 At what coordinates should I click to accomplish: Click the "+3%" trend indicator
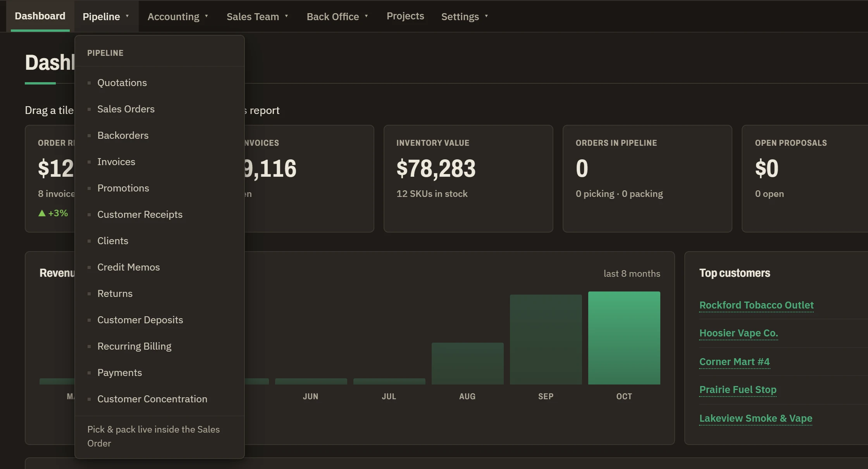(53, 213)
